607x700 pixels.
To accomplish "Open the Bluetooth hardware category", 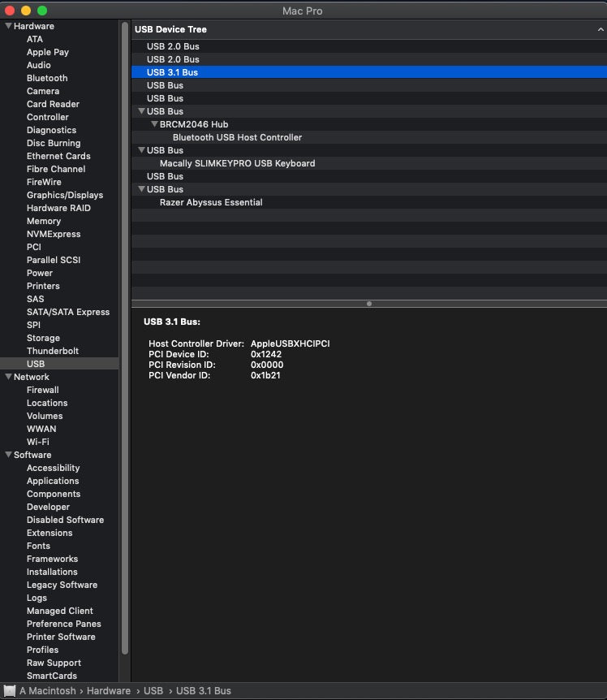I will coord(47,78).
